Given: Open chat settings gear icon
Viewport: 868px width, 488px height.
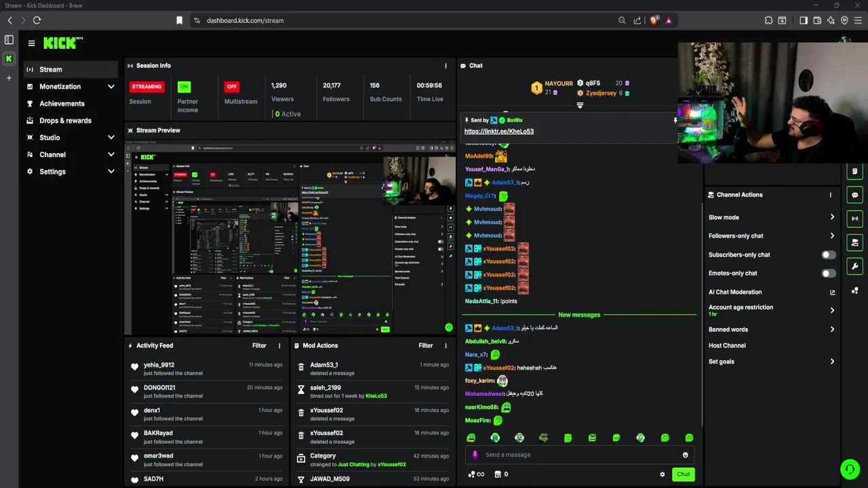Looking at the screenshot, I should (663, 474).
